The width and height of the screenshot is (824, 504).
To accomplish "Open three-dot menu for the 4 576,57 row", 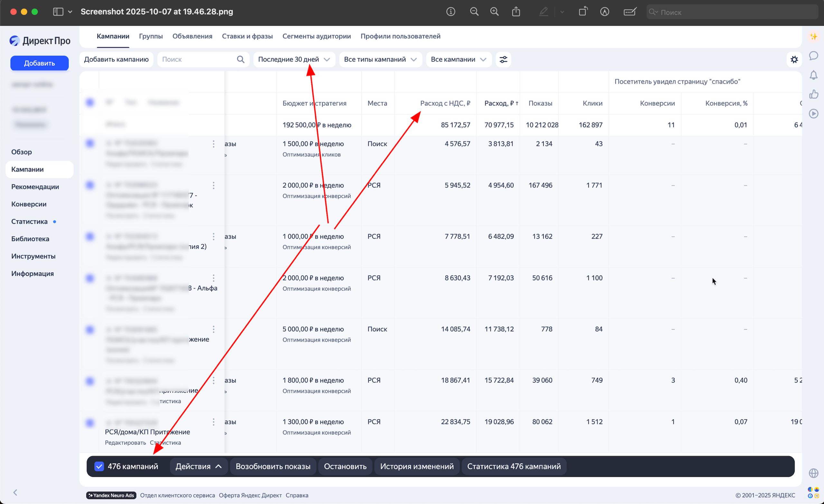I will [213, 144].
